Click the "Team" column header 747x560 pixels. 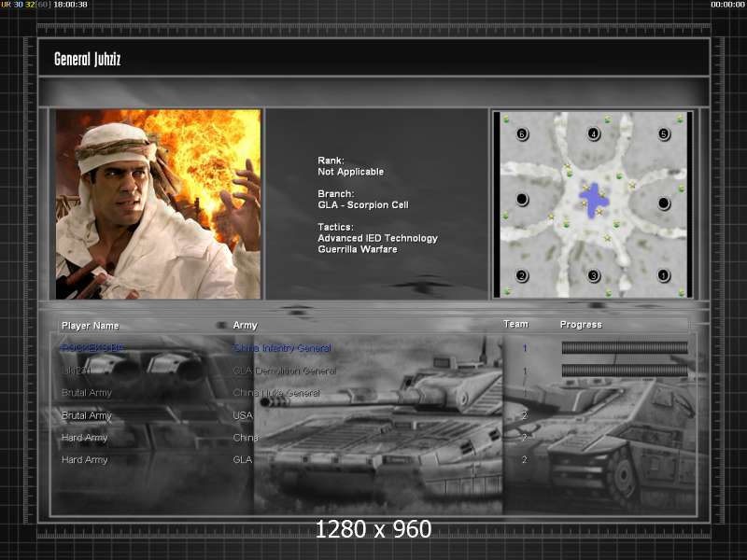(x=516, y=324)
